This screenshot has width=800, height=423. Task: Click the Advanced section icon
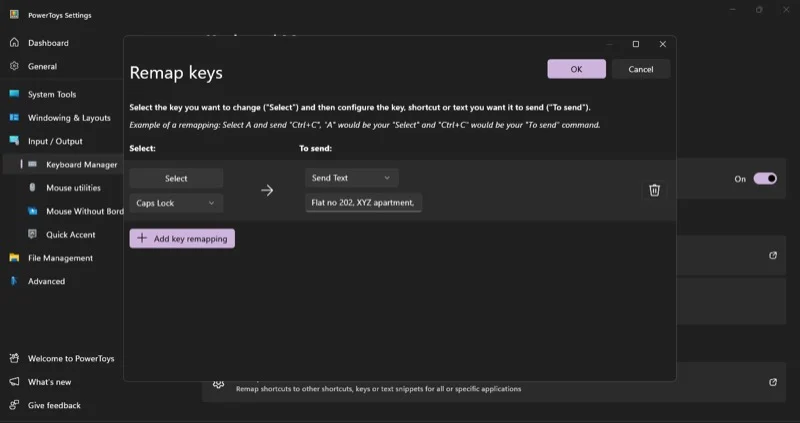14,281
